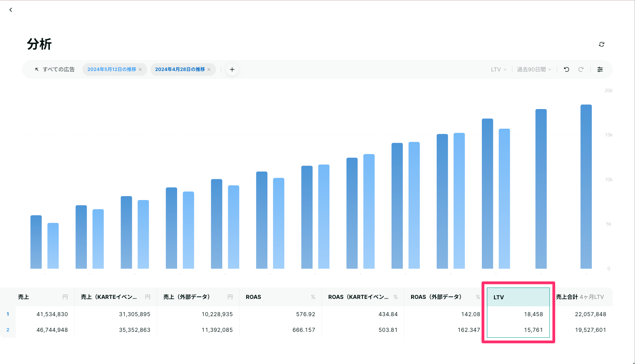Add a new comparison with the plus button
The image size is (635, 364).
[x=232, y=69]
